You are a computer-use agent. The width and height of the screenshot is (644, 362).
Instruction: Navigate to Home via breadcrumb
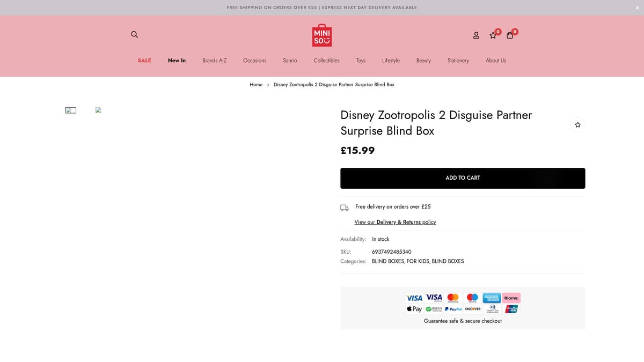pyautogui.click(x=256, y=84)
